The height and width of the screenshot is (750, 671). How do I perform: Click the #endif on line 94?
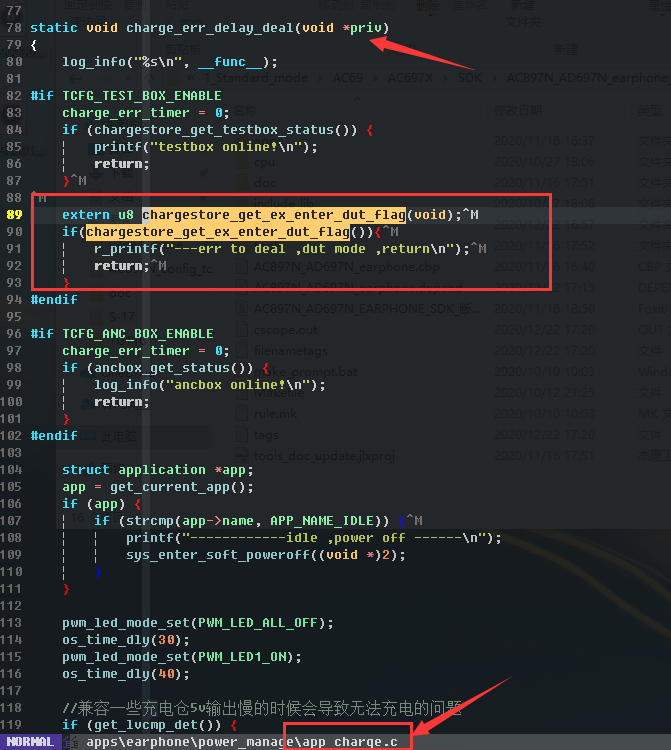[54, 300]
